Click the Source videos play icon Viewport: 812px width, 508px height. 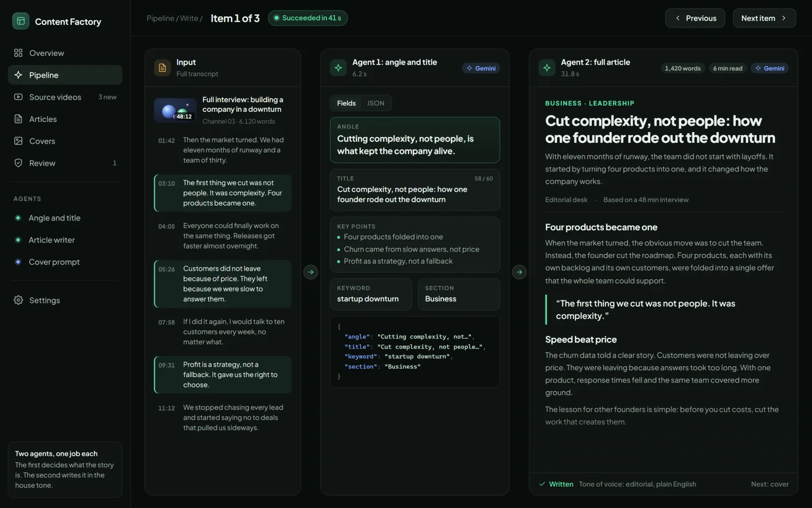tap(18, 97)
